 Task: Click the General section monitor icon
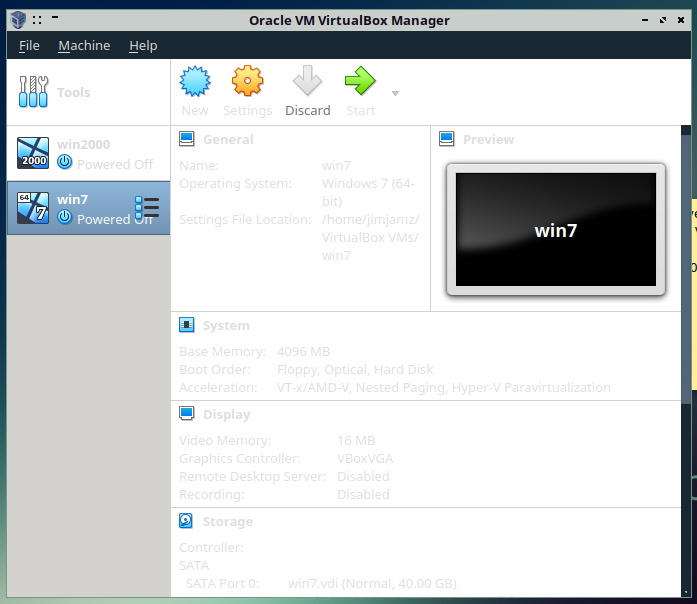[x=187, y=139]
